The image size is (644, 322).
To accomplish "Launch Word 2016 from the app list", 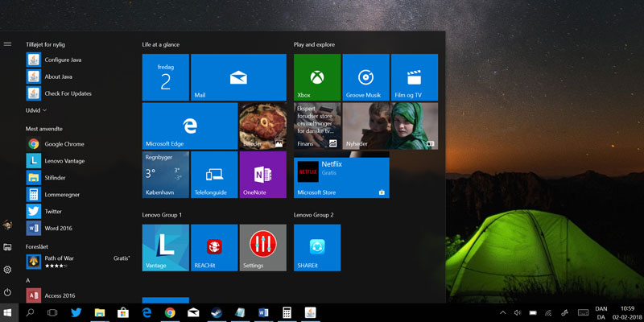I will pos(78,228).
